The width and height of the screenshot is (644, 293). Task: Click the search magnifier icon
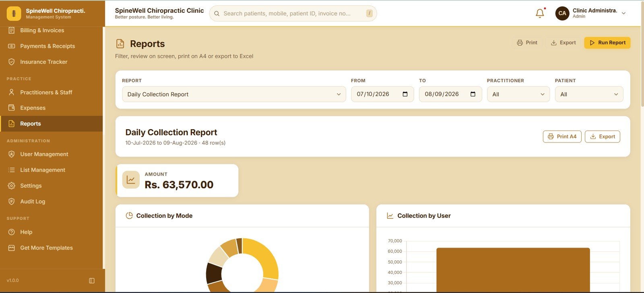pos(217,14)
